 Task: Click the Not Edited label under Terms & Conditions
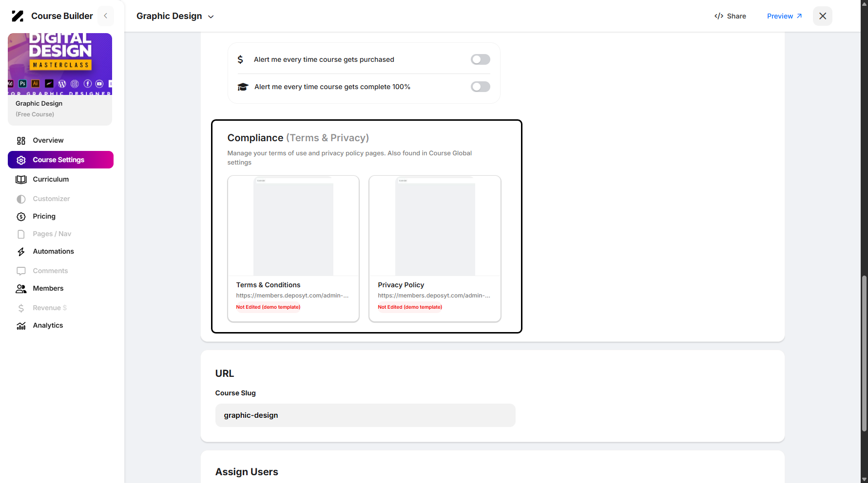point(268,307)
